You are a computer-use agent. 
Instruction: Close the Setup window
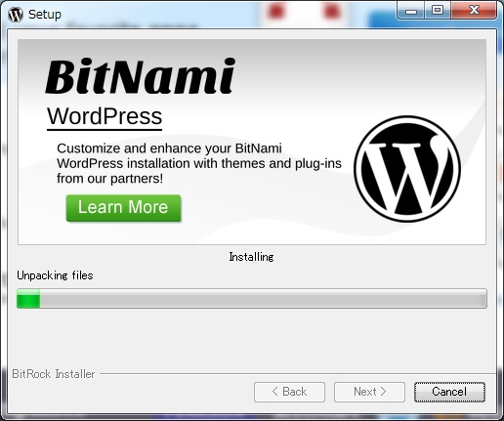pos(474,11)
